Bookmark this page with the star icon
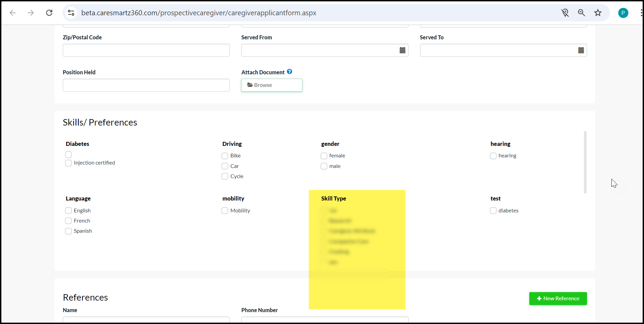This screenshot has height=324, width=644. coord(598,13)
